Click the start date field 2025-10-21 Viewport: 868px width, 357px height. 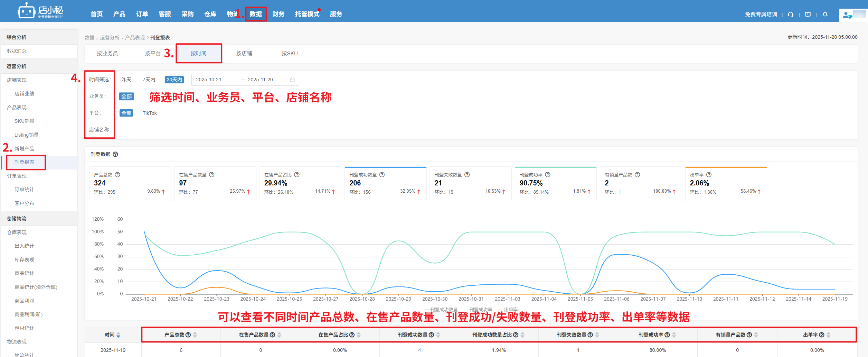pos(208,80)
